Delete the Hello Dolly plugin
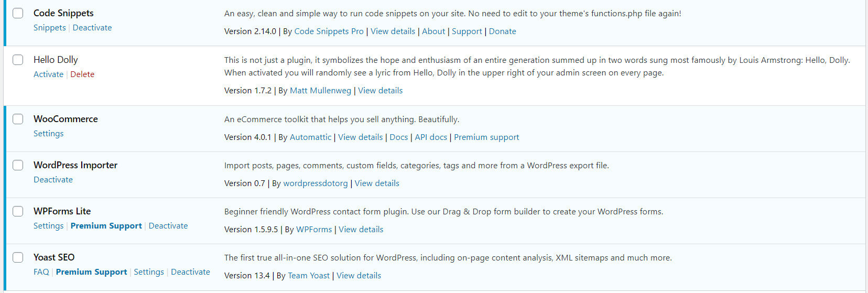 coord(82,74)
